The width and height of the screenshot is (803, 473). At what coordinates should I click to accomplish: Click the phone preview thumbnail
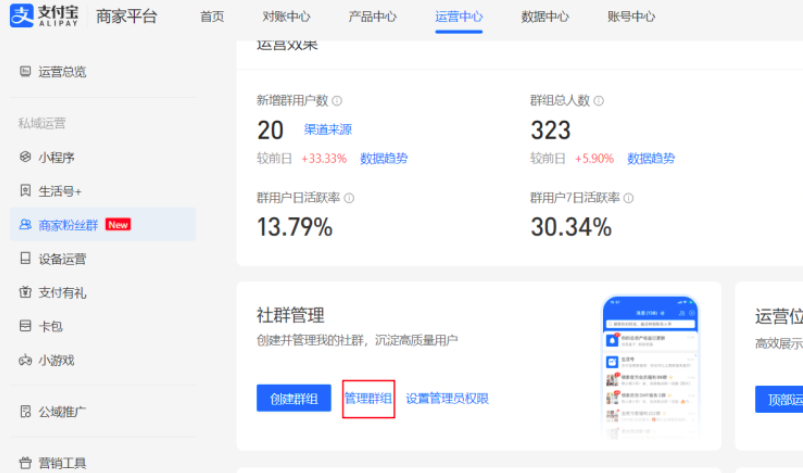click(x=650, y=366)
